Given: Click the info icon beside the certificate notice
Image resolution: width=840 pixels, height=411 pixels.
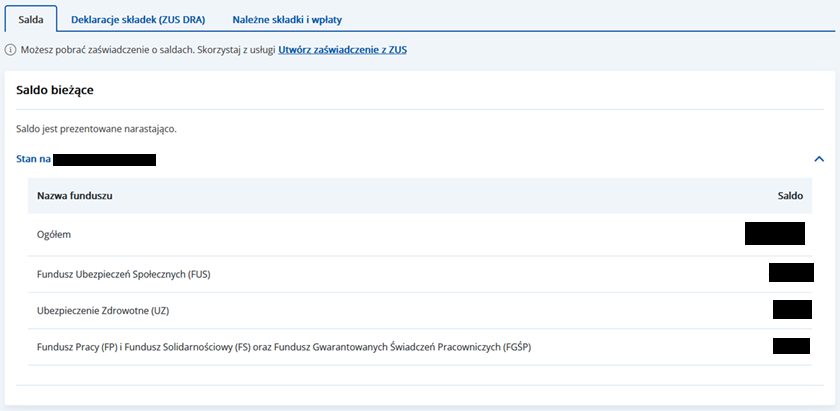Looking at the screenshot, I should click(10, 50).
